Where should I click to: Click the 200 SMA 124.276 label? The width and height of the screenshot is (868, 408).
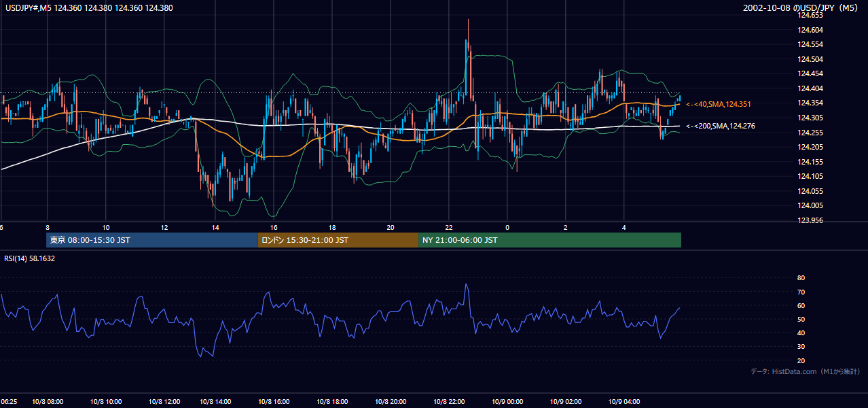720,126
